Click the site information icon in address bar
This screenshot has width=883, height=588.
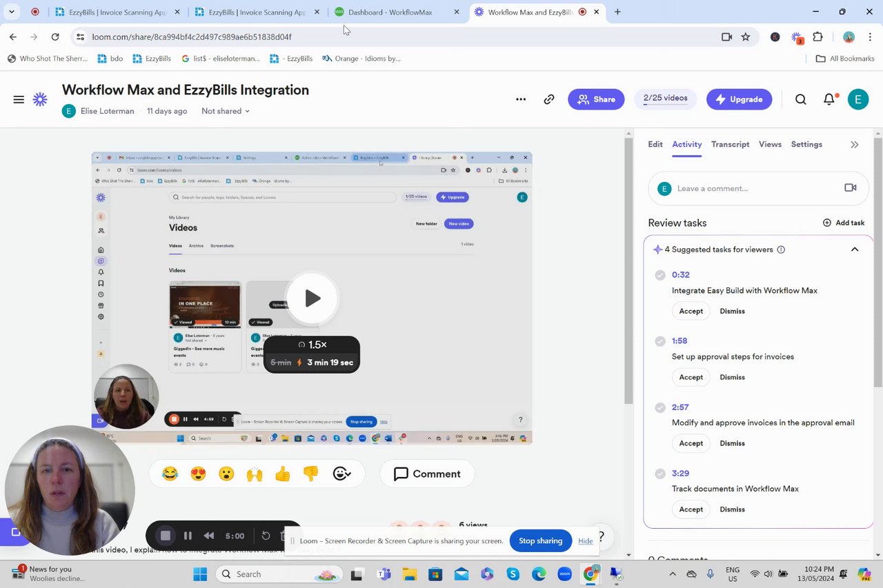(x=80, y=37)
